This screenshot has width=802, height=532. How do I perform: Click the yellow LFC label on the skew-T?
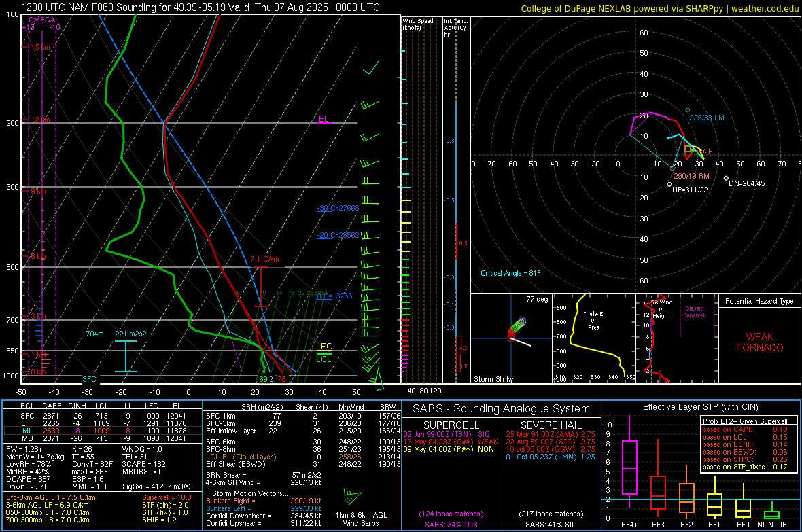click(x=324, y=347)
